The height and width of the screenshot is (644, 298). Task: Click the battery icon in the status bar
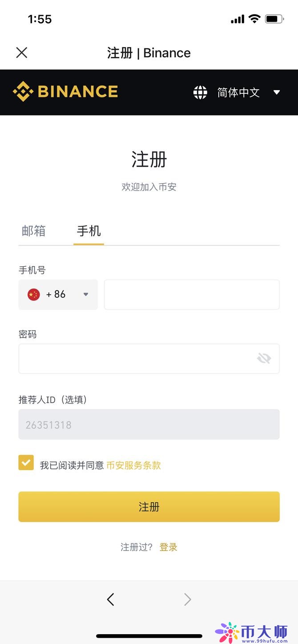click(274, 19)
